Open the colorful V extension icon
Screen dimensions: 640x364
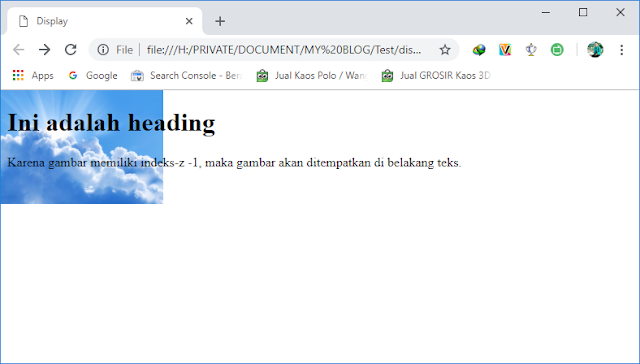point(505,50)
